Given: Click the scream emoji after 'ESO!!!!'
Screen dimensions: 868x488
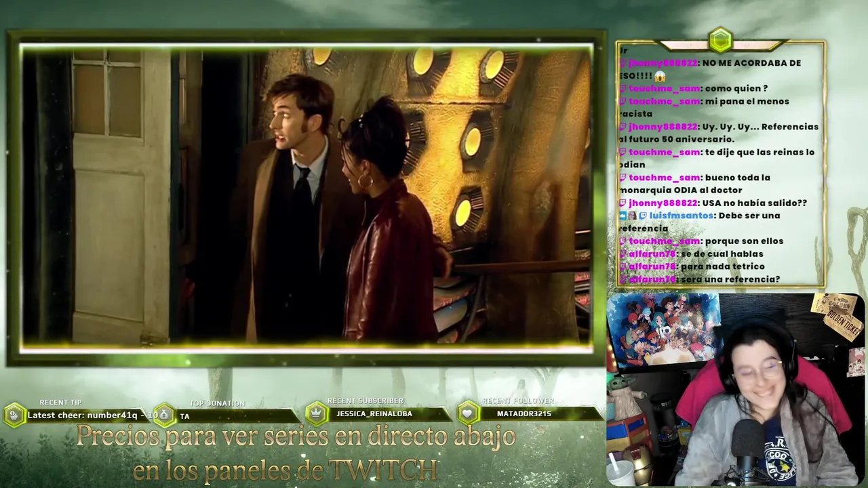Looking at the screenshot, I should pyautogui.click(x=660, y=76).
